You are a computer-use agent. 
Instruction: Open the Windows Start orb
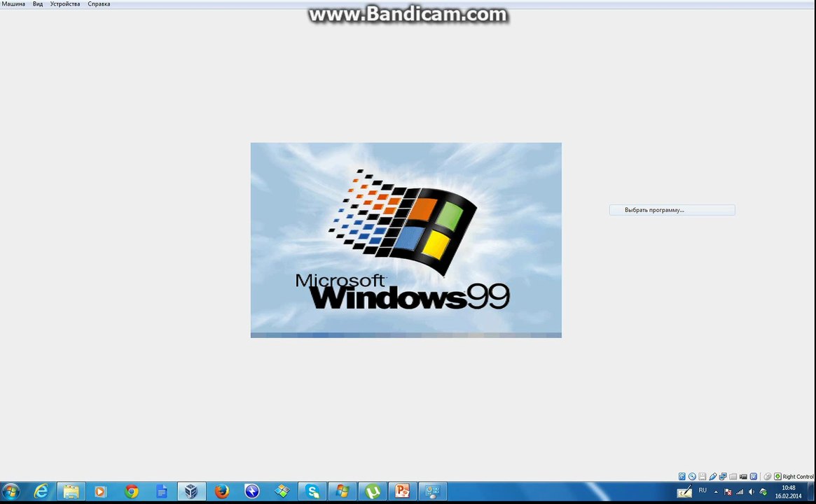[x=11, y=491]
